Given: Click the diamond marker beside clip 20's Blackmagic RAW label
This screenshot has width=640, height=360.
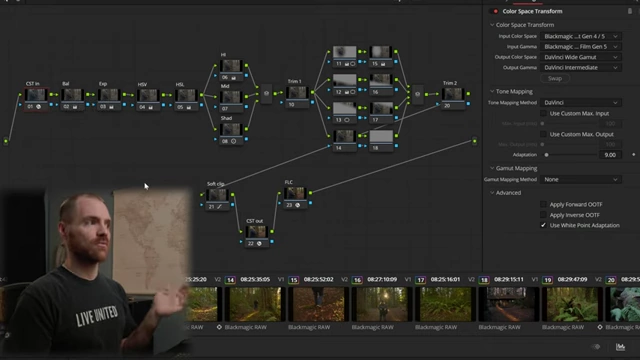Looking at the screenshot, I should click(600, 327).
